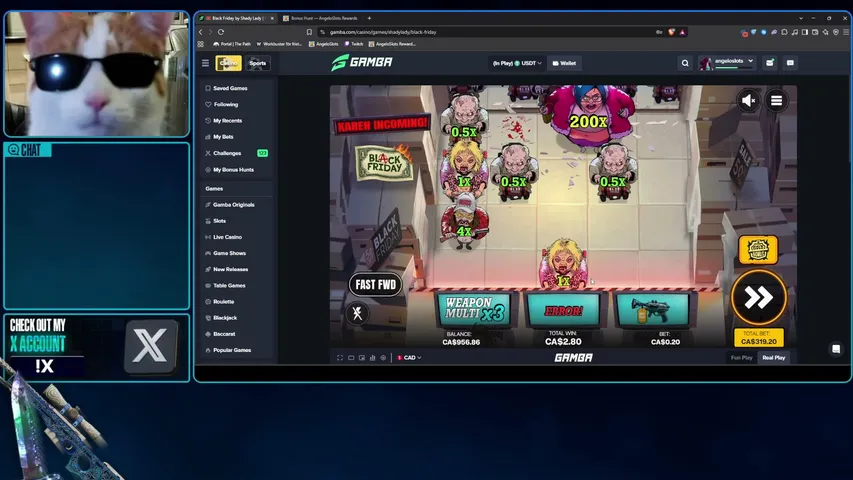
Task: Open a new browser tab
Action: tap(369, 18)
